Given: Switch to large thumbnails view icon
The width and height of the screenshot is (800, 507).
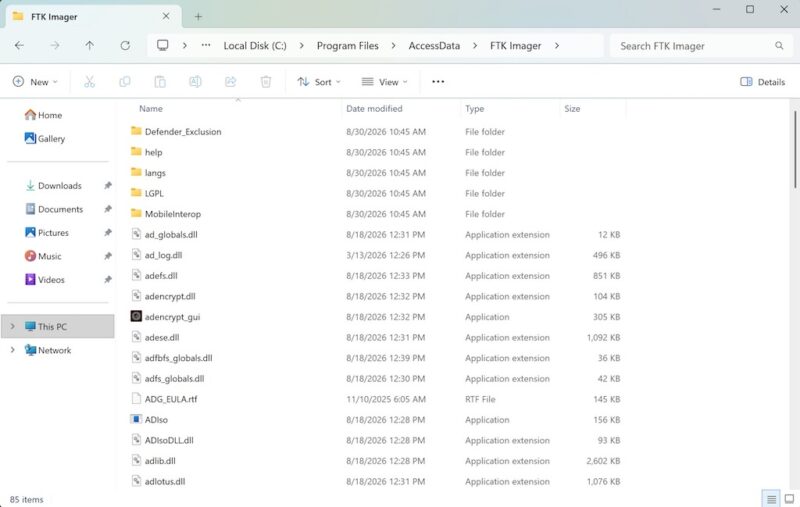Looking at the screenshot, I should point(789,499).
